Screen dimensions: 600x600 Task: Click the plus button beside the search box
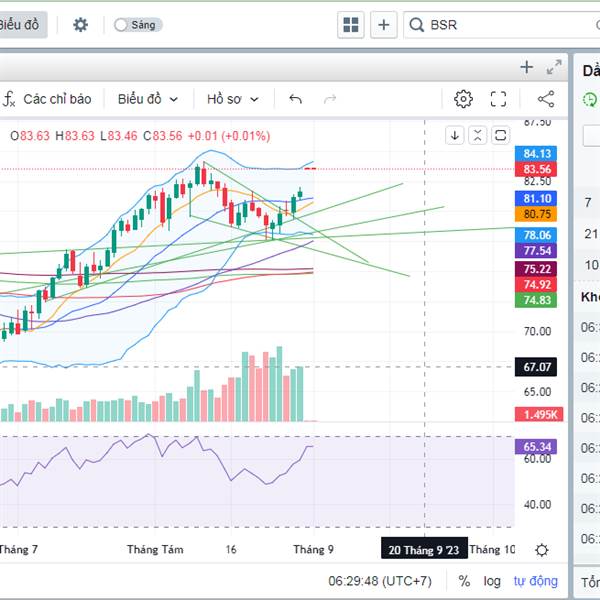click(384, 25)
